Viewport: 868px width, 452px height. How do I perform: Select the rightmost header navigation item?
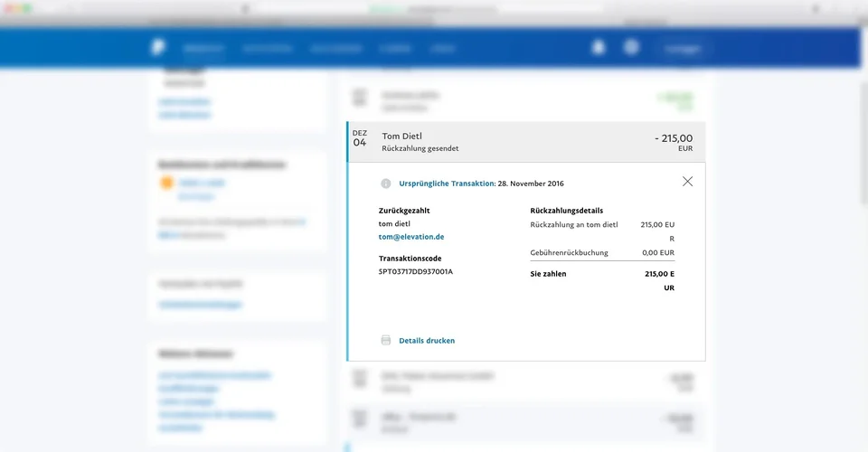[442, 48]
